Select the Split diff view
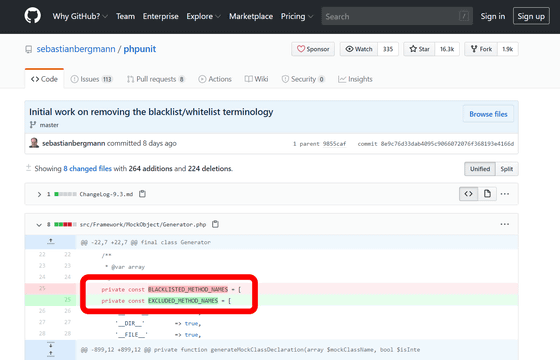560x360 pixels. pos(506,169)
